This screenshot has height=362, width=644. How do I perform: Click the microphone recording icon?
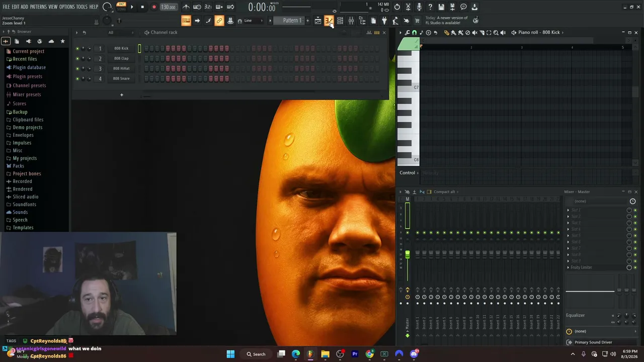pos(419,7)
